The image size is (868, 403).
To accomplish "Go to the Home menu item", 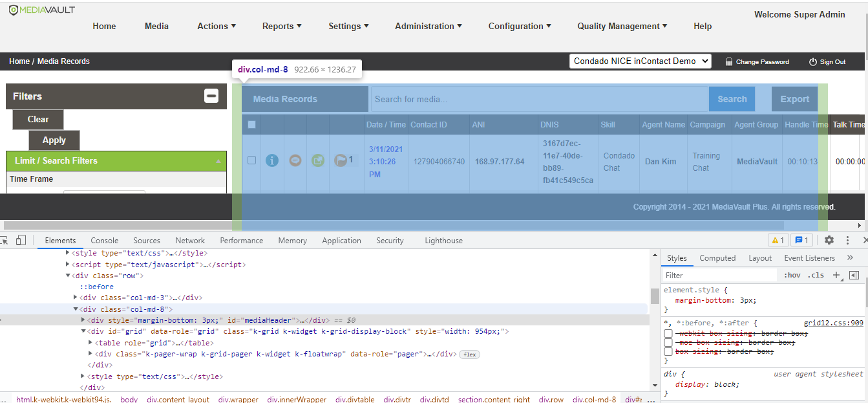I will coord(104,26).
